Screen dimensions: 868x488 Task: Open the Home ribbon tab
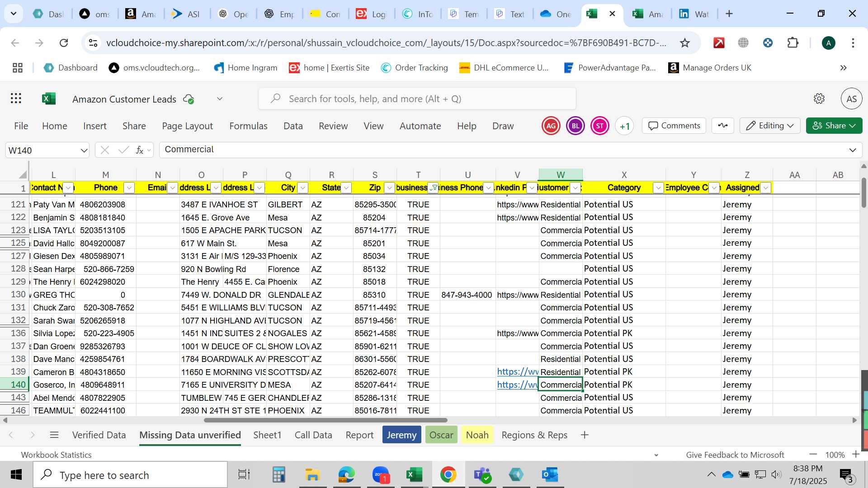point(55,126)
